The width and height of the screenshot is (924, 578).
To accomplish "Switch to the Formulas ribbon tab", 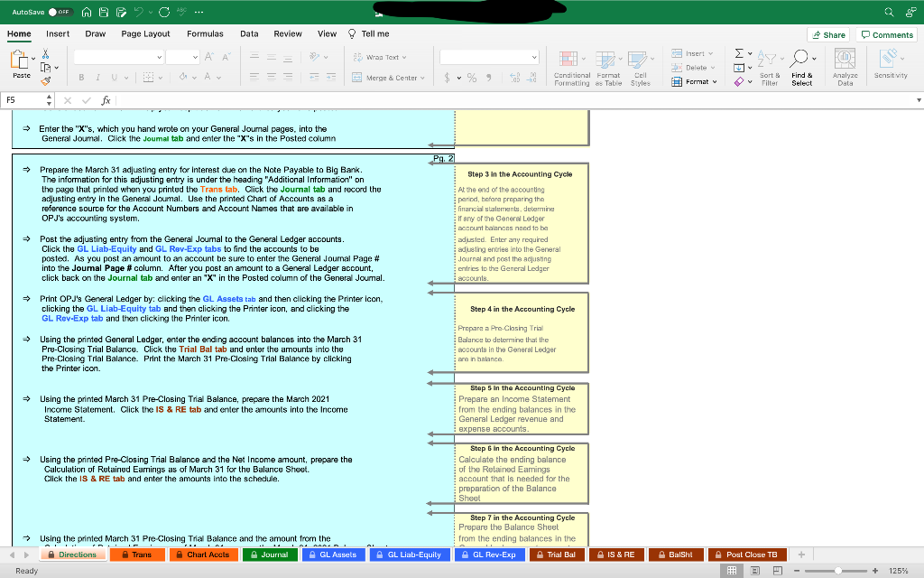I will pyautogui.click(x=205, y=34).
